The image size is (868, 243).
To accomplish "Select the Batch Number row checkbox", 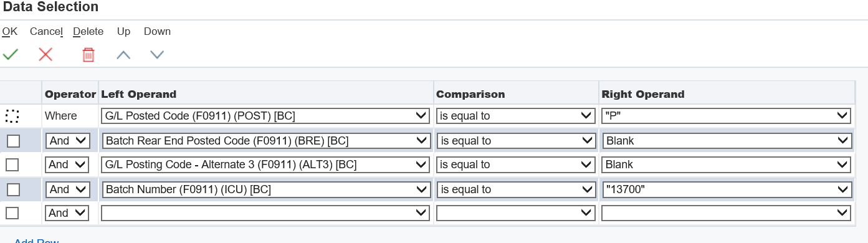I will pyautogui.click(x=12, y=189).
